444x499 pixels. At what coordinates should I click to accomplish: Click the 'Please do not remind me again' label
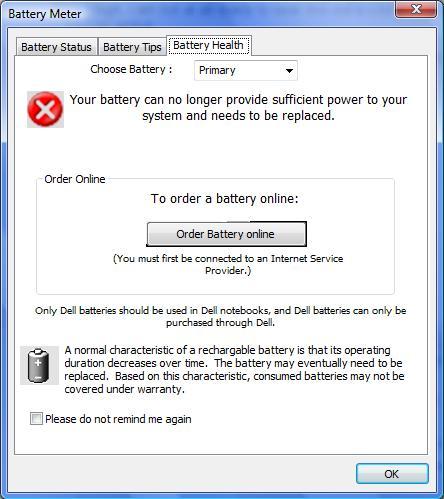(118, 419)
